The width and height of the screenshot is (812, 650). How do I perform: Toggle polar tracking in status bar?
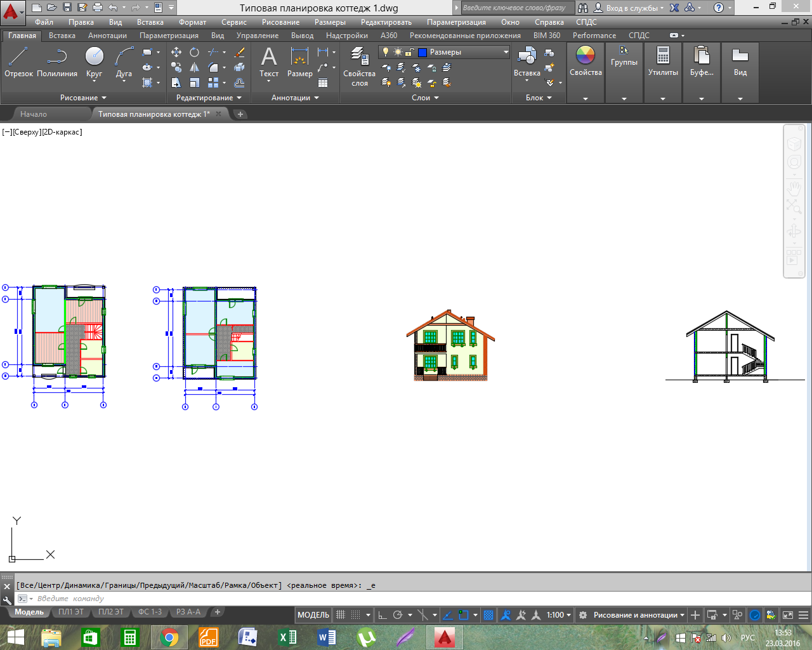tap(398, 614)
